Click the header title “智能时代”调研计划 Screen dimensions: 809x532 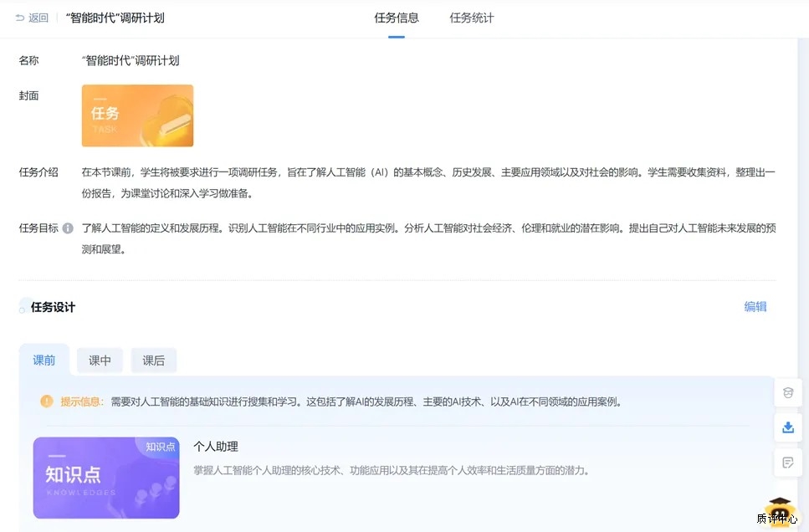pos(115,18)
